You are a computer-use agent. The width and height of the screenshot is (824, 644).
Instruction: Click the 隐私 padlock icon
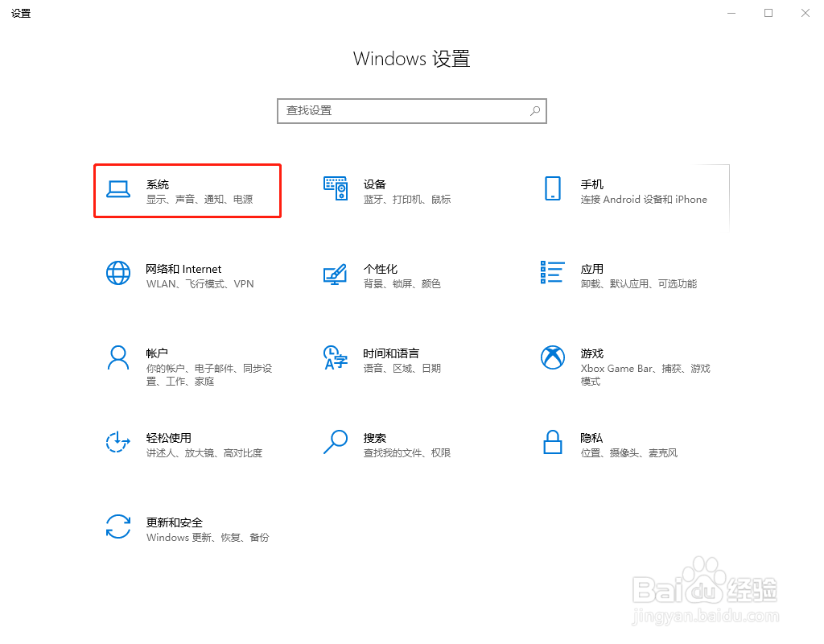click(x=552, y=442)
